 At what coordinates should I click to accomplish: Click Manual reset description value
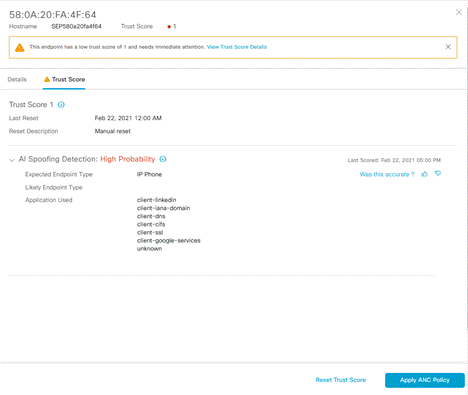tap(113, 131)
